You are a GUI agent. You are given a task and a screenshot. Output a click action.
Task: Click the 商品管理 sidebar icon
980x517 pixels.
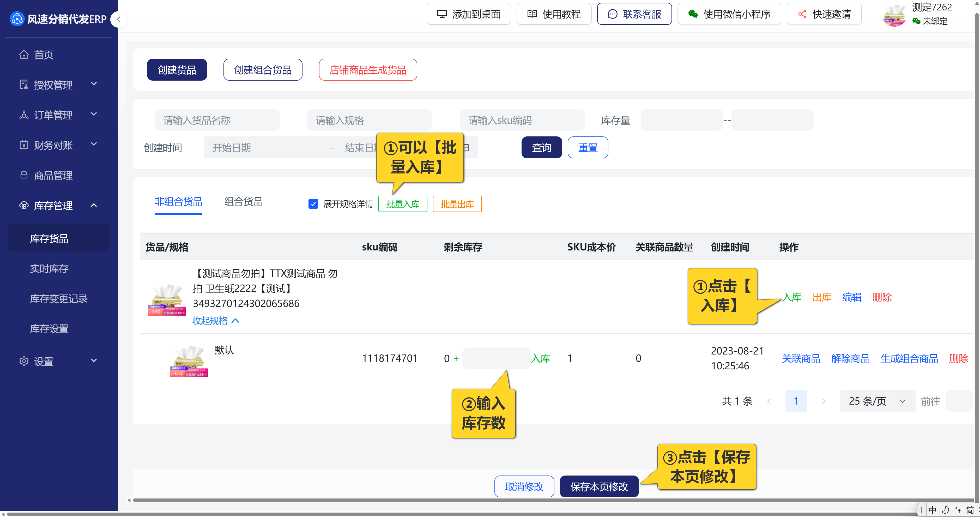point(24,175)
